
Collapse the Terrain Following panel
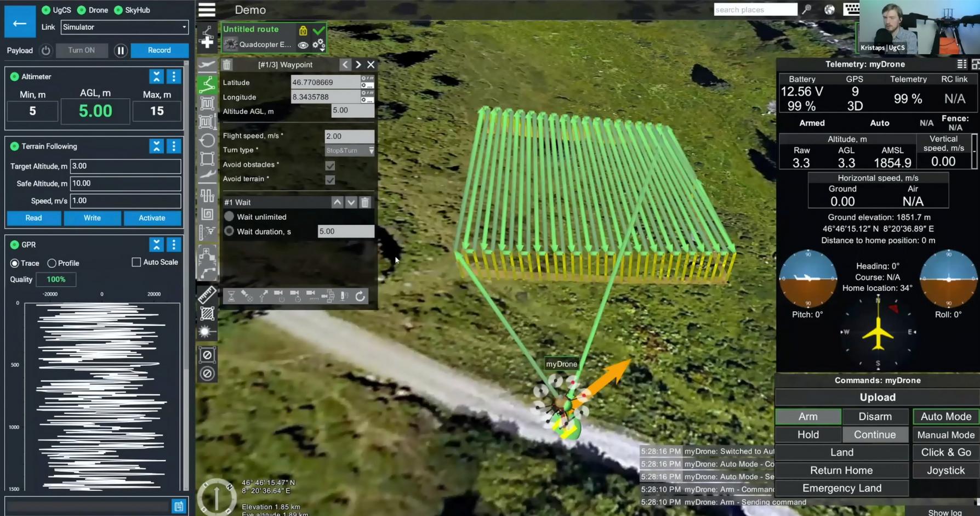[157, 146]
